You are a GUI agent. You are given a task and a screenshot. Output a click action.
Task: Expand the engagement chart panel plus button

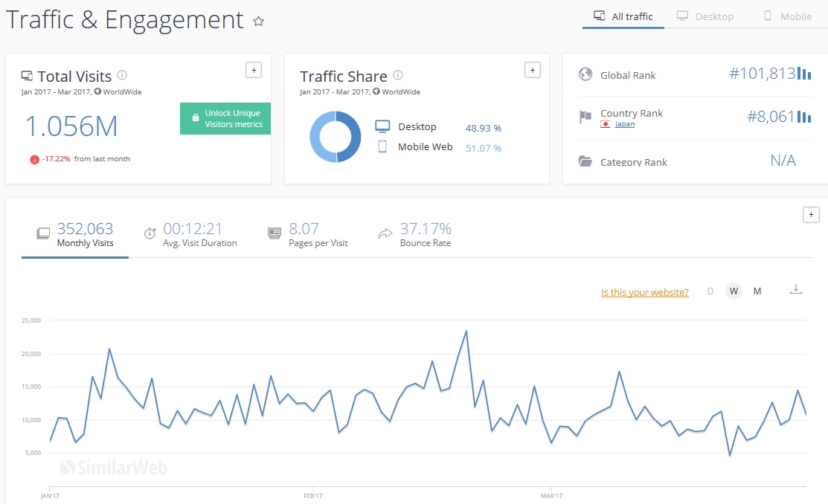tap(810, 214)
